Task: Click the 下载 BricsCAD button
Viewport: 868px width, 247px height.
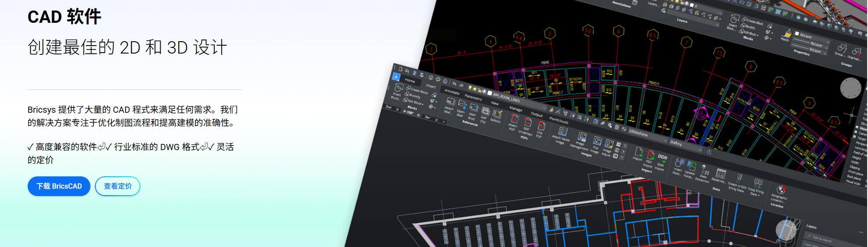Action: click(x=59, y=186)
